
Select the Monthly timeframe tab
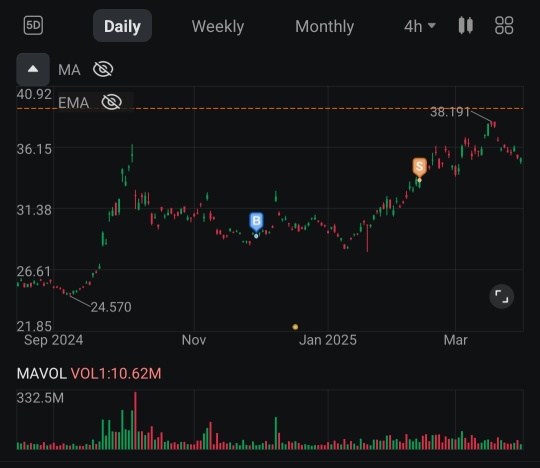click(x=324, y=27)
